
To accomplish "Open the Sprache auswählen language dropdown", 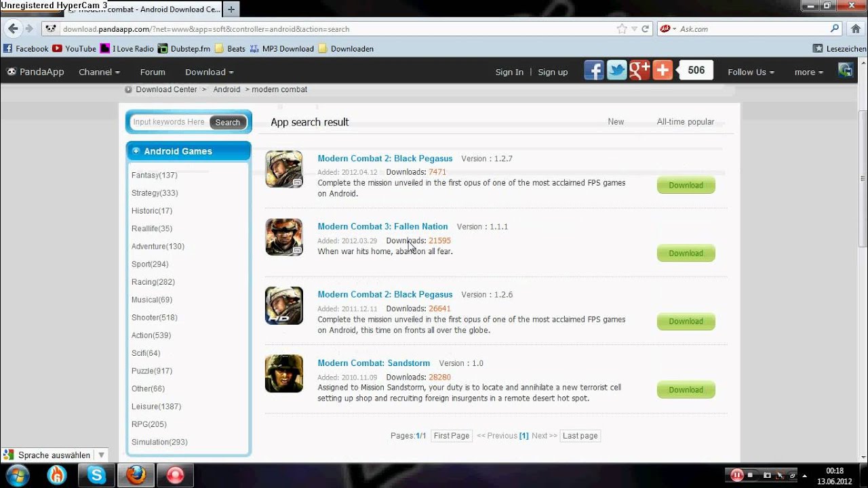I will [x=54, y=455].
